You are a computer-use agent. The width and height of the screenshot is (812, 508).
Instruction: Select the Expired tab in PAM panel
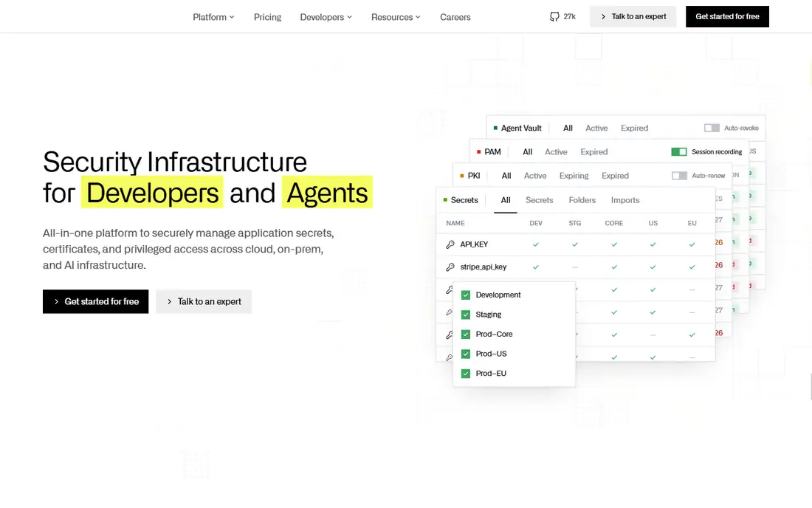[x=594, y=151]
